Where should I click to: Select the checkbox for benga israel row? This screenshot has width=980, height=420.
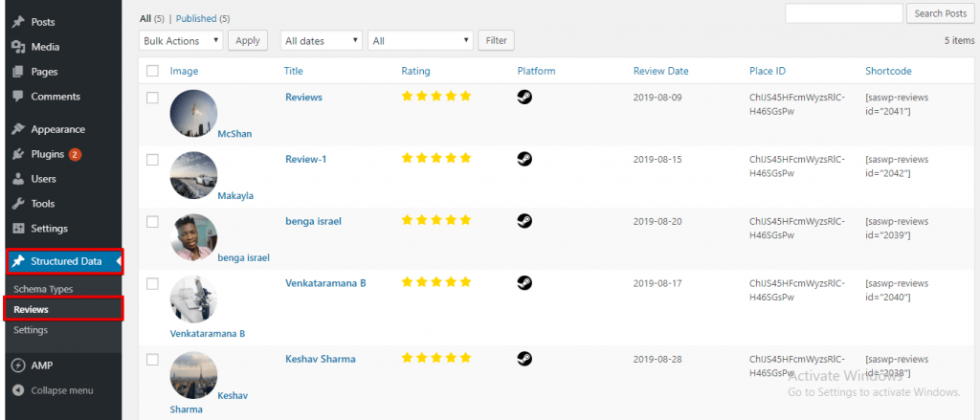(x=152, y=221)
